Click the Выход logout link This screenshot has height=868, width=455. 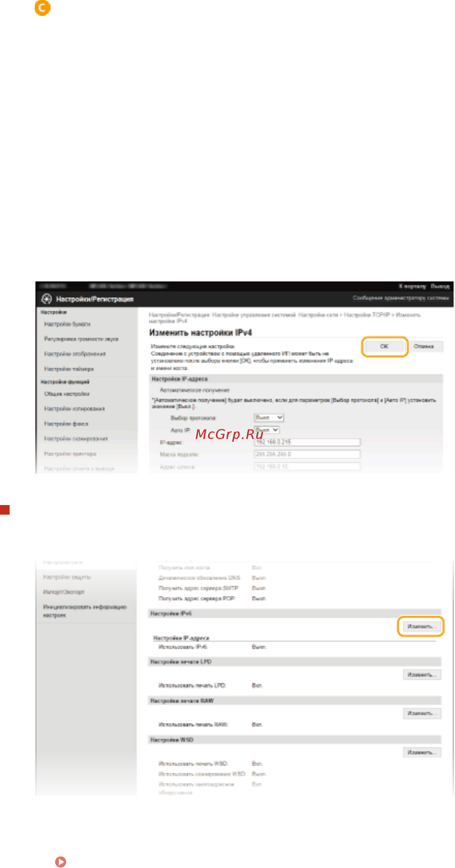click(x=440, y=286)
